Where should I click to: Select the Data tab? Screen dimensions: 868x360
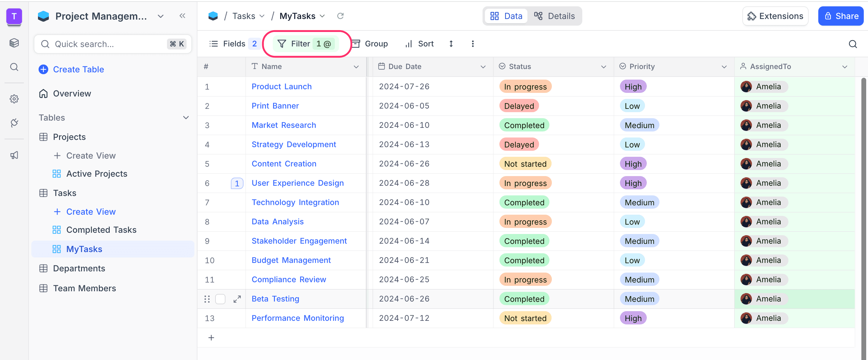pyautogui.click(x=506, y=16)
